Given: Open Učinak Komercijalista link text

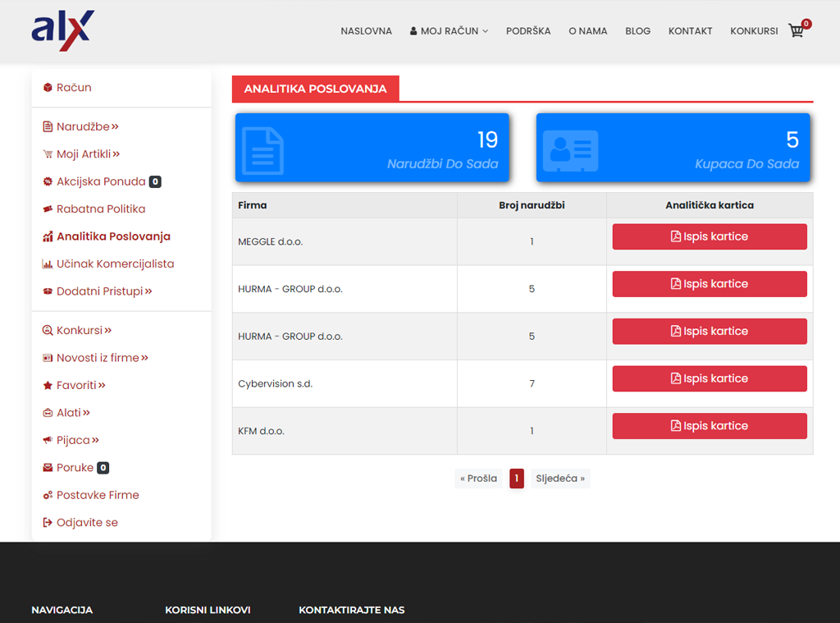Looking at the screenshot, I should (x=115, y=263).
